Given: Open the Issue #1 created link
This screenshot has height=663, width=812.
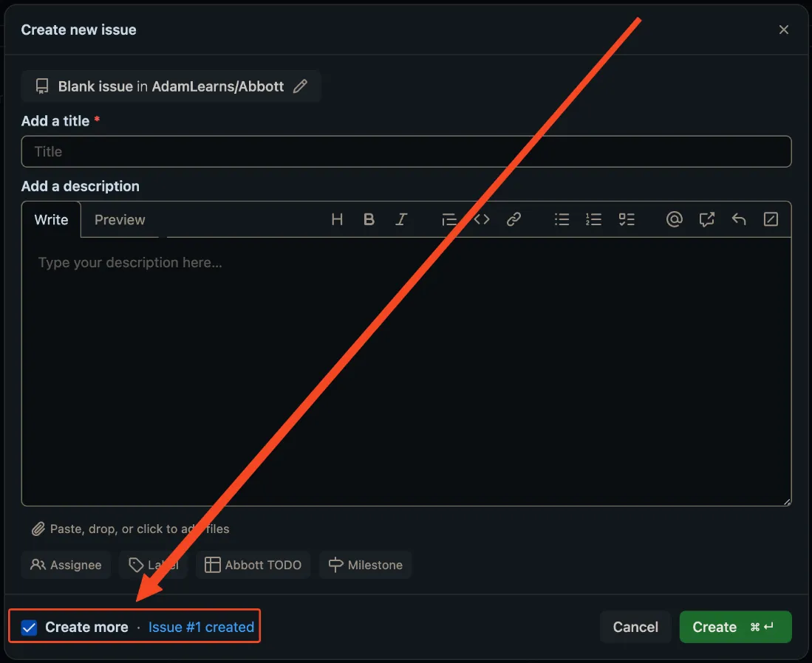Looking at the screenshot, I should click(x=202, y=628).
